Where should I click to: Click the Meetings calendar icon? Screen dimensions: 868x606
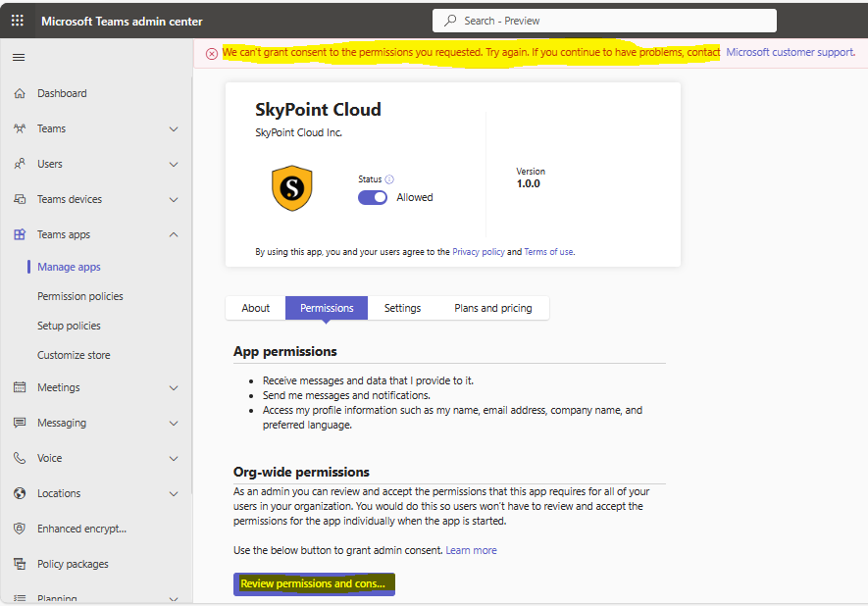click(20, 387)
